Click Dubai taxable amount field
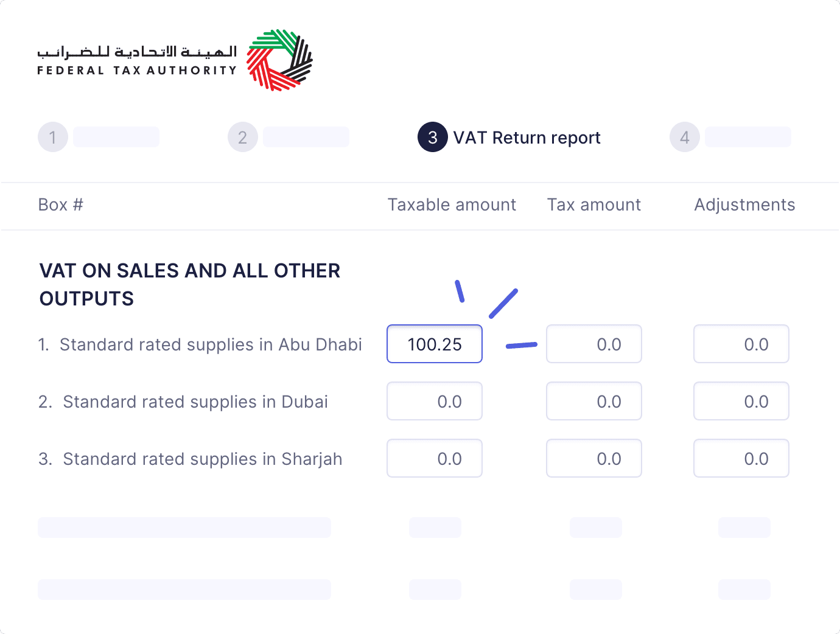Screen dimensions: 840x634 pos(435,402)
